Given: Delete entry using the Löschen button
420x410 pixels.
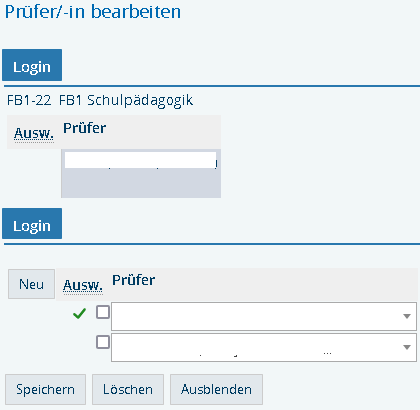Looking at the screenshot, I should (x=128, y=389).
